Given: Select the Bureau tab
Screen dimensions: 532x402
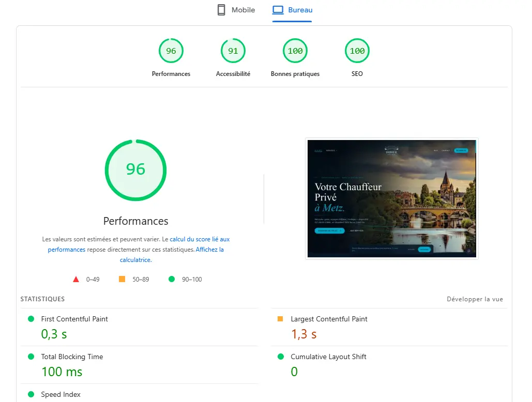Looking at the screenshot, I should point(292,10).
